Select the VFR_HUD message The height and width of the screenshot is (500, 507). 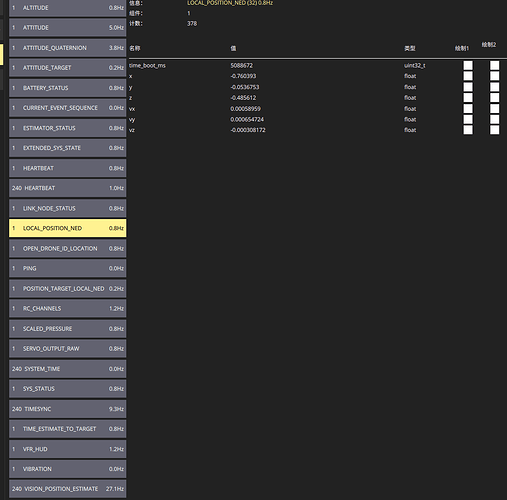click(x=67, y=449)
